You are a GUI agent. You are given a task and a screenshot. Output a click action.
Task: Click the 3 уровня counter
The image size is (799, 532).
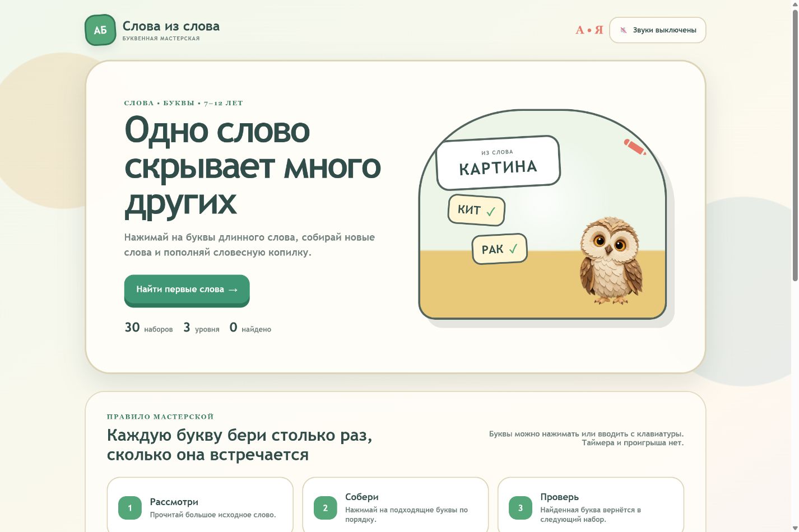201,328
